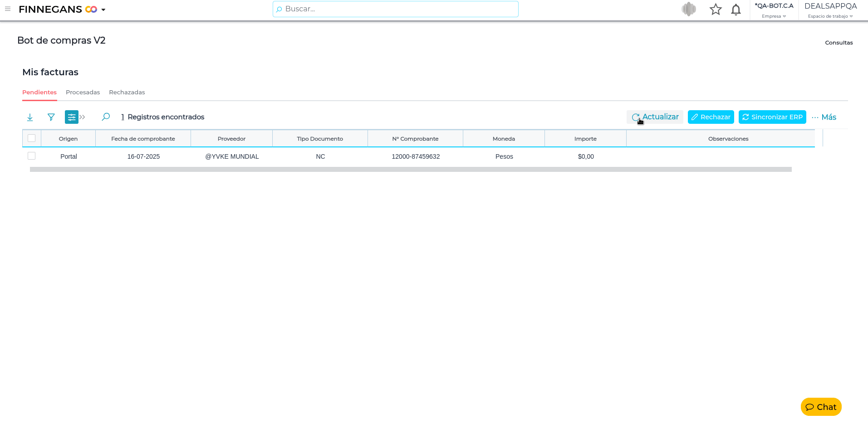This screenshot has width=868, height=429.
Task: Open the notifications bell
Action: [736, 10]
